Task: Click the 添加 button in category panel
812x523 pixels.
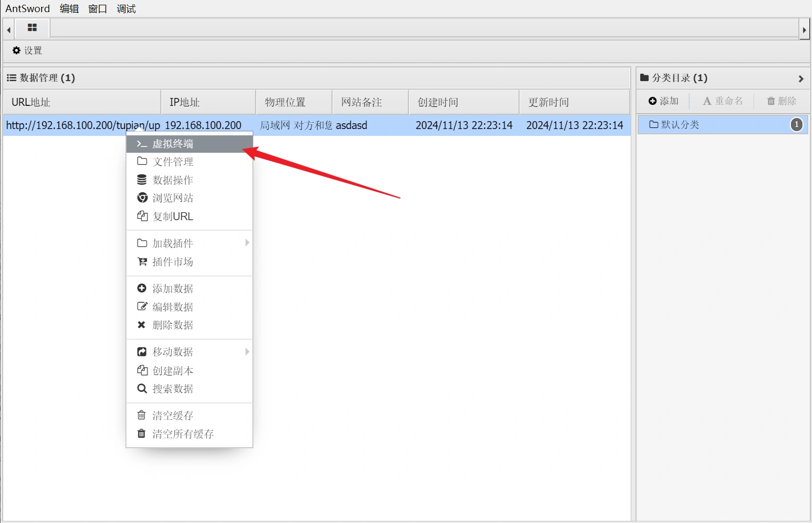Action: [663, 101]
